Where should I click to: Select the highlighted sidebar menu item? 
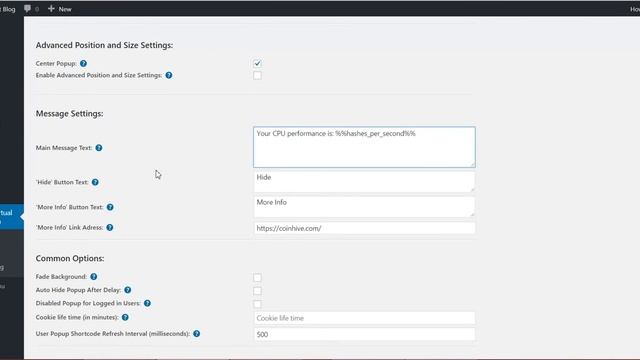pos(11,217)
